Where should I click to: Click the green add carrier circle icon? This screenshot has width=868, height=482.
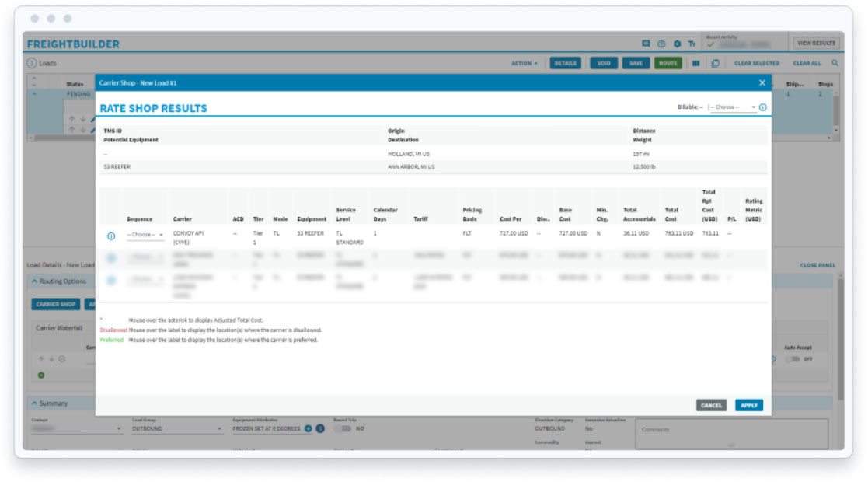click(x=40, y=375)
